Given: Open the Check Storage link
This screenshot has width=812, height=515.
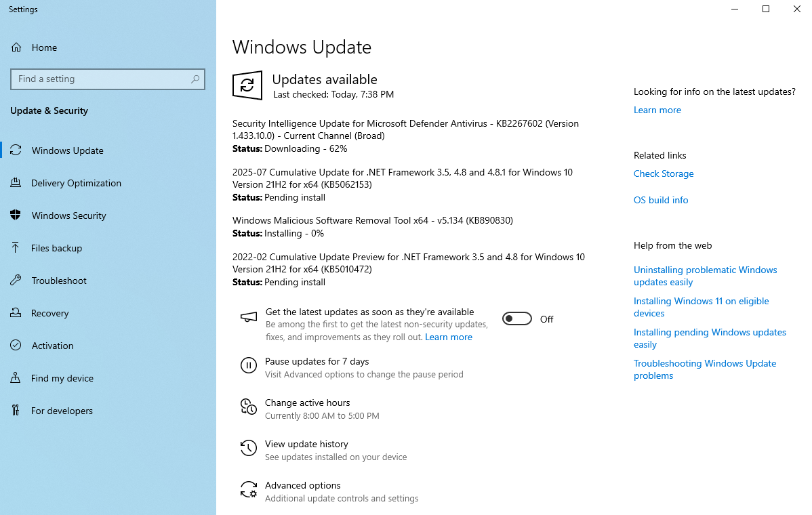Looking at the screenshot, I should click(664, 174).
